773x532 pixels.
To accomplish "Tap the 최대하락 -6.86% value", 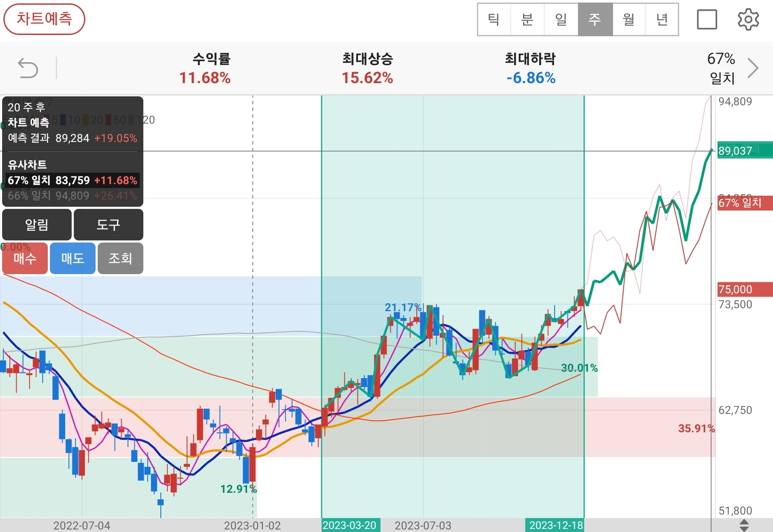I will click(531, 78).
